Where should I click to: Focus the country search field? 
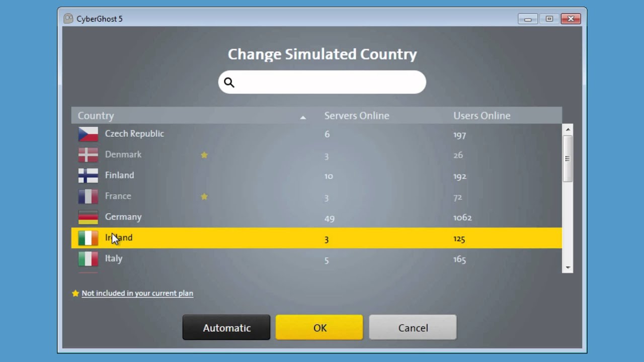click(x=322, y=82)
